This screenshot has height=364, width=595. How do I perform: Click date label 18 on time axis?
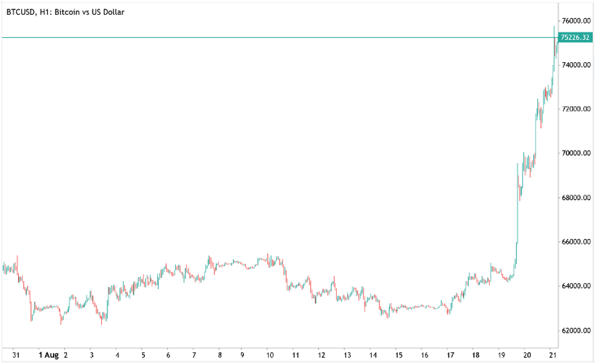pyautogui.click(x=475, y=355)
